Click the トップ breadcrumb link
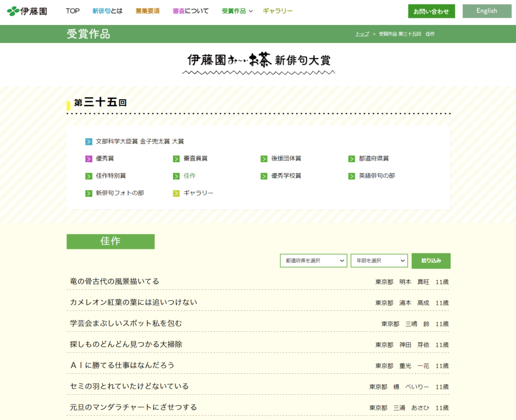 tap(362, 34)
